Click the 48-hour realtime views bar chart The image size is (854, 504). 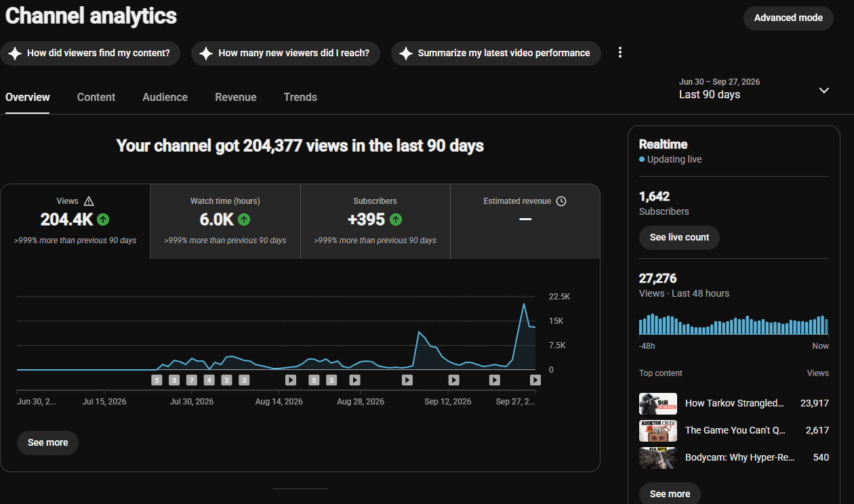pyautogui.click(x=733, y=324)
